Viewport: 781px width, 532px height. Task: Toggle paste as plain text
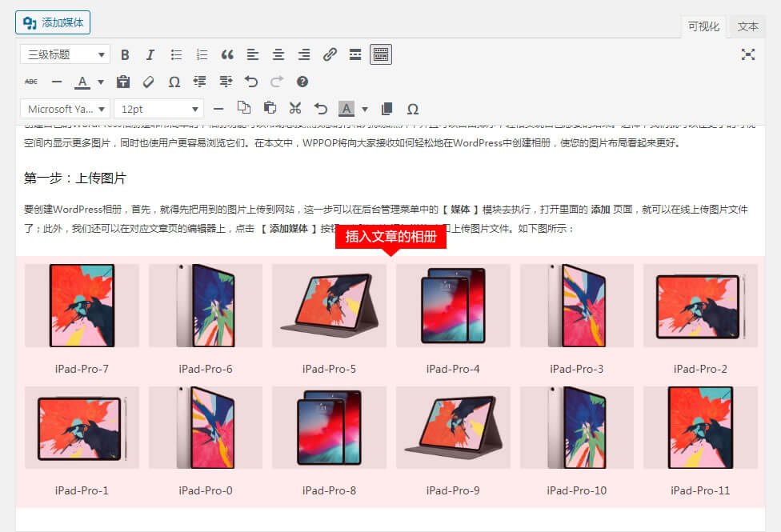(123, 82)
